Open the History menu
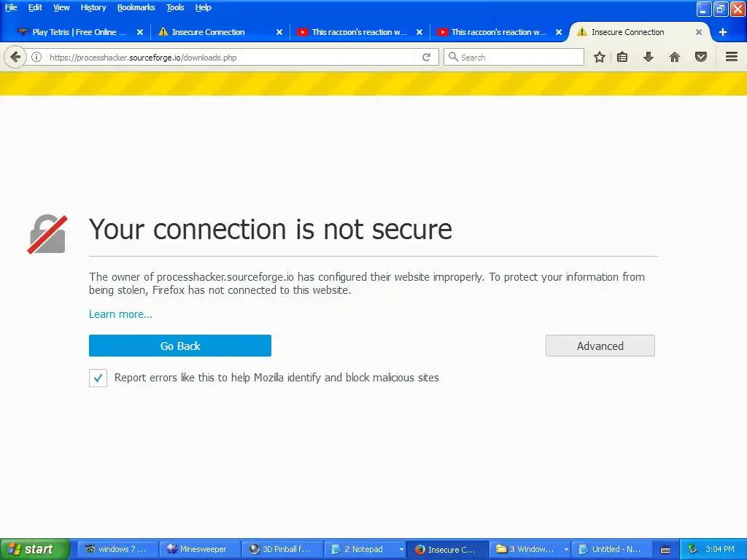The height and width of the screenshot is (560, 747). 93,7
